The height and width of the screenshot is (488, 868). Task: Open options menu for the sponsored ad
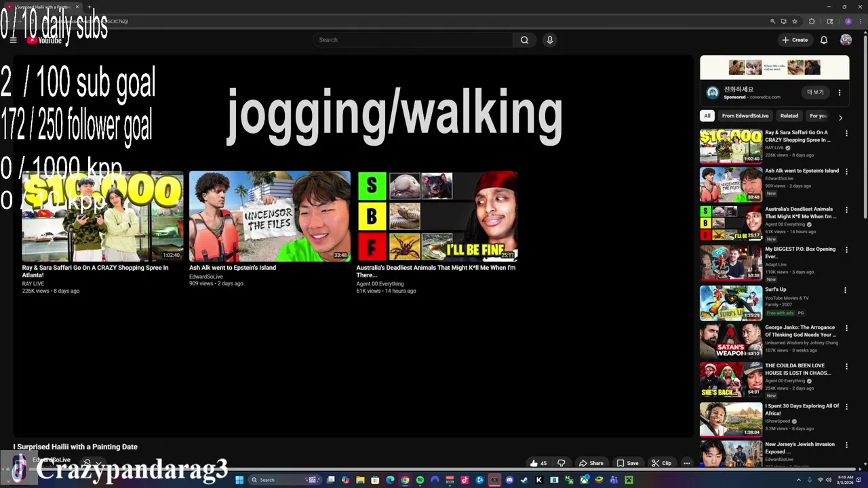point(840,93)
